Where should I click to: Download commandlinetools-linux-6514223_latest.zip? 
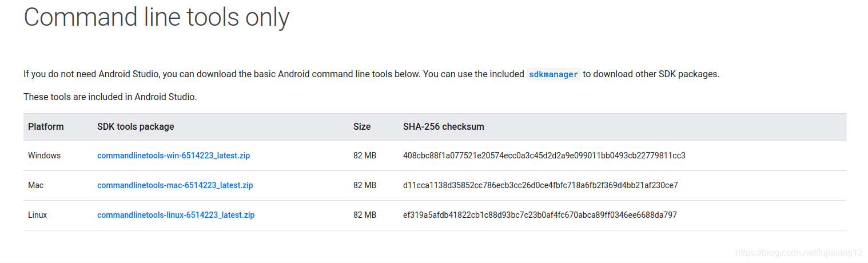pyautogui.click(x=176, y=215)
